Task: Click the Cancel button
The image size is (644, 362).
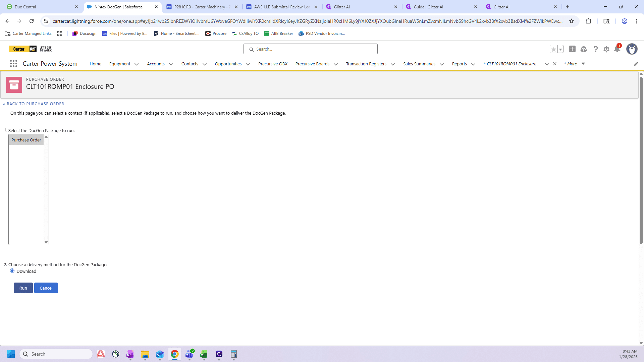Action: (x=46, y=288)
